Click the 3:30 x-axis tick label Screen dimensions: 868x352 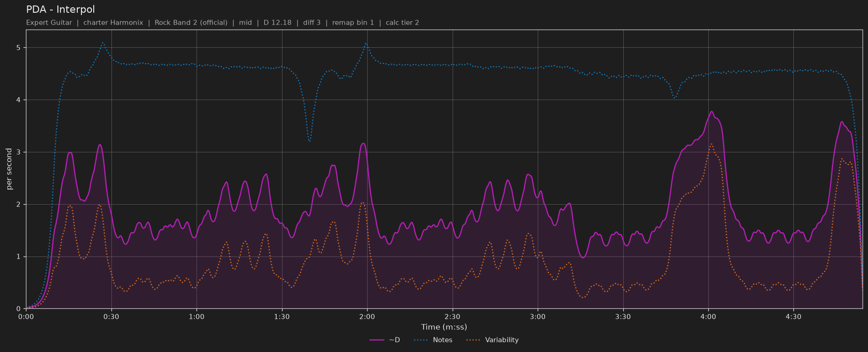click(623, 317)
